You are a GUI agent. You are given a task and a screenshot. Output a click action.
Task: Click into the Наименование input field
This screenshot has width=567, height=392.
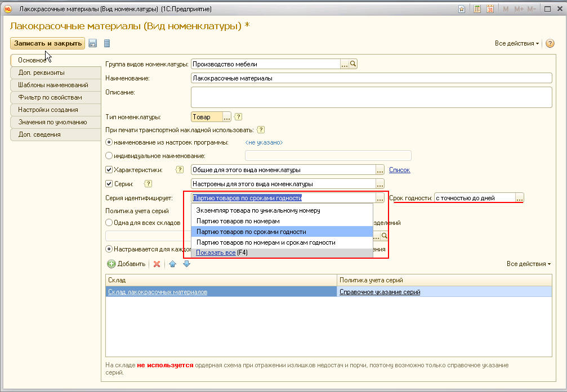click(372, 78)
